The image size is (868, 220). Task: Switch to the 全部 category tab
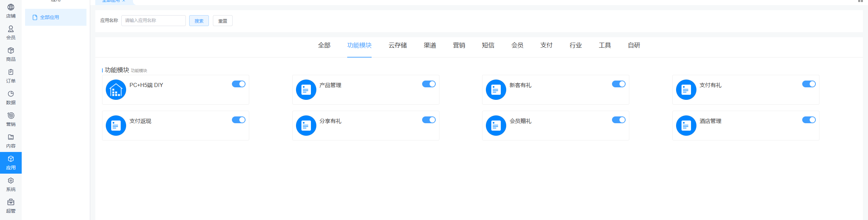pyautogui.click(x=324, y=45)
